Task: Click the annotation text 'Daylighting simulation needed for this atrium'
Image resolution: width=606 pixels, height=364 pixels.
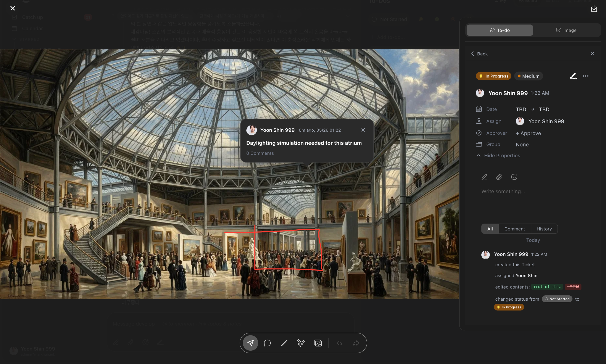Action: click(x=304, y=143)
